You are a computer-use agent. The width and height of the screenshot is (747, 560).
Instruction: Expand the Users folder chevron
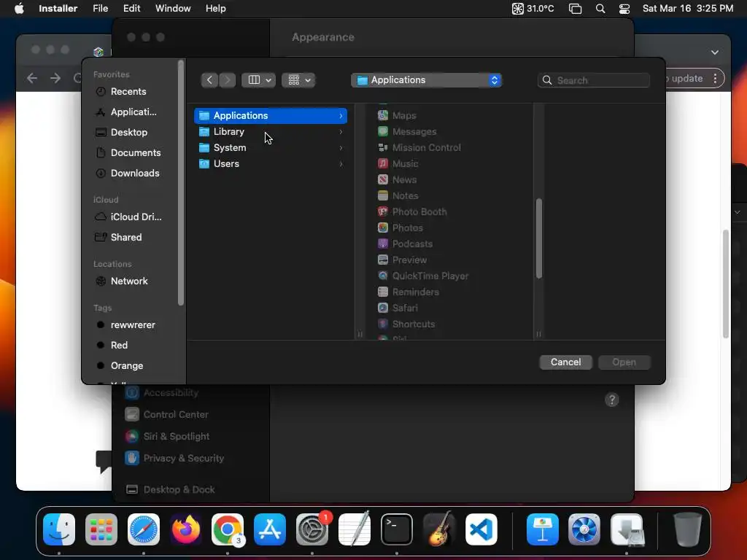[x=341, y=164]
